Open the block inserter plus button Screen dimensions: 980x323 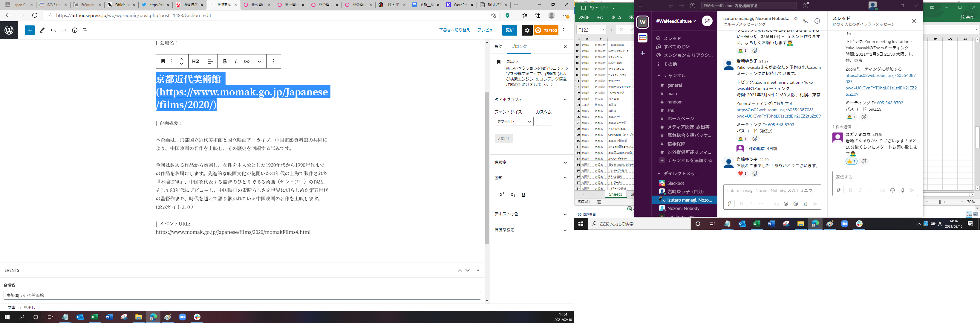tap(30, 30)
